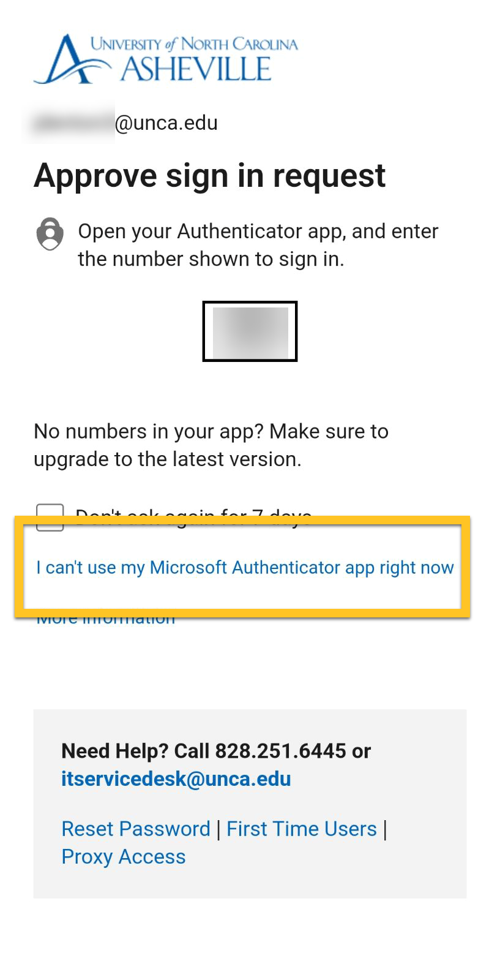
Task: Click the Open your Authenticator app instruction text
Action: tap(258, 245)
